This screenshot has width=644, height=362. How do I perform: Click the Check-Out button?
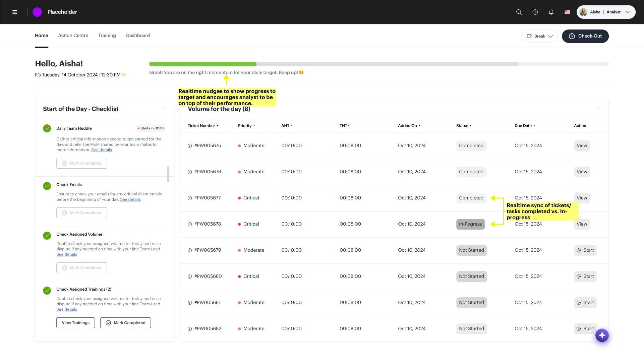tap(585, 36)
